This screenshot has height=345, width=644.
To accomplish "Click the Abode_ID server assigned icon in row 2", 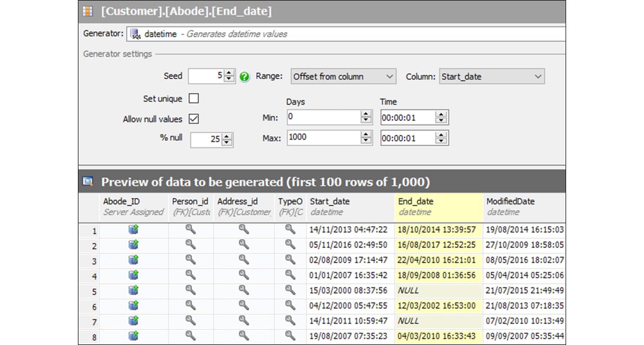I will click(x=133, y=244).
